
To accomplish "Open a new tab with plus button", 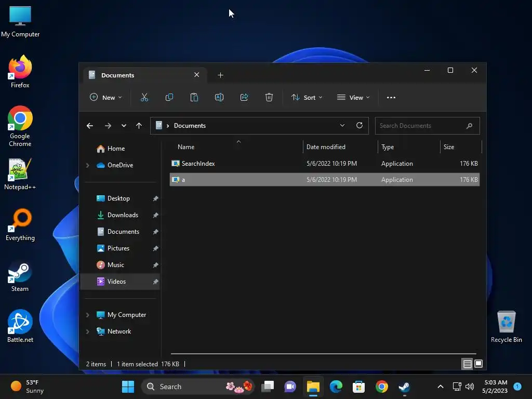I will tap(220, 75).
